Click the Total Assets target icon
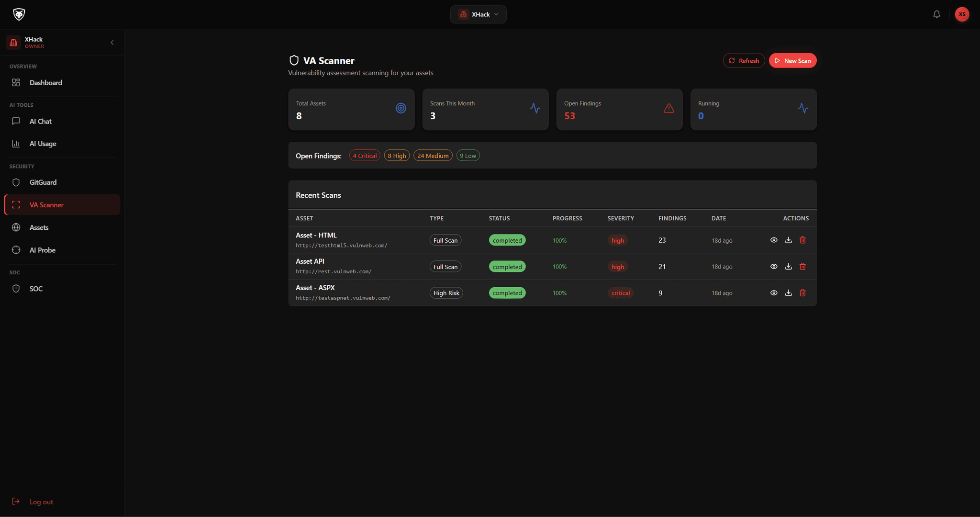 click(x=401, y=108)
